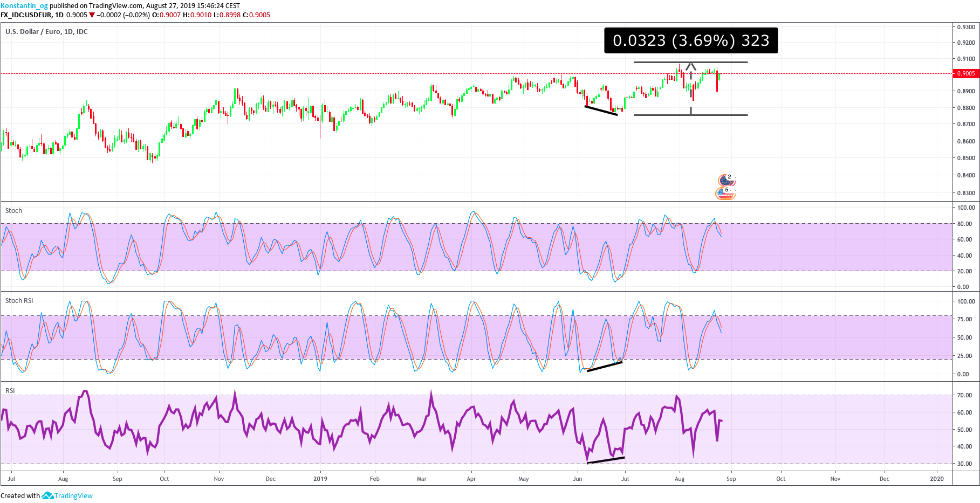
Task: Open the Konstantin_og author profile link
Action: click(24, 5)
